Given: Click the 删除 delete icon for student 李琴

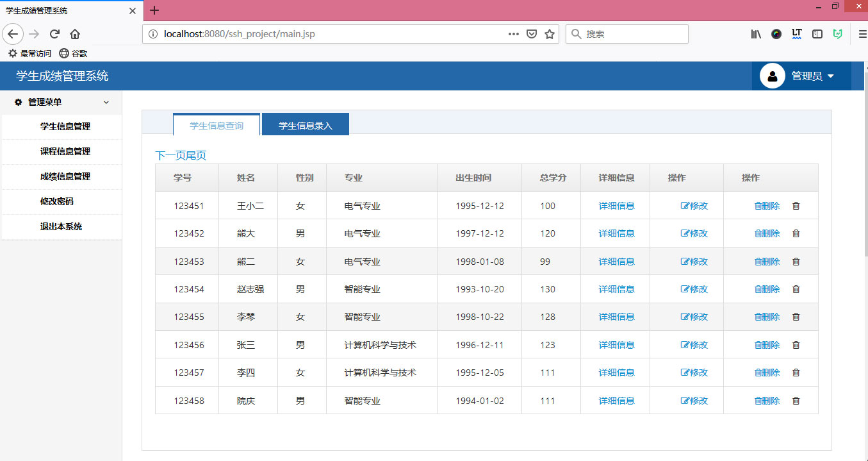Looking at the screenshot, I should click(x=767, y=316).
